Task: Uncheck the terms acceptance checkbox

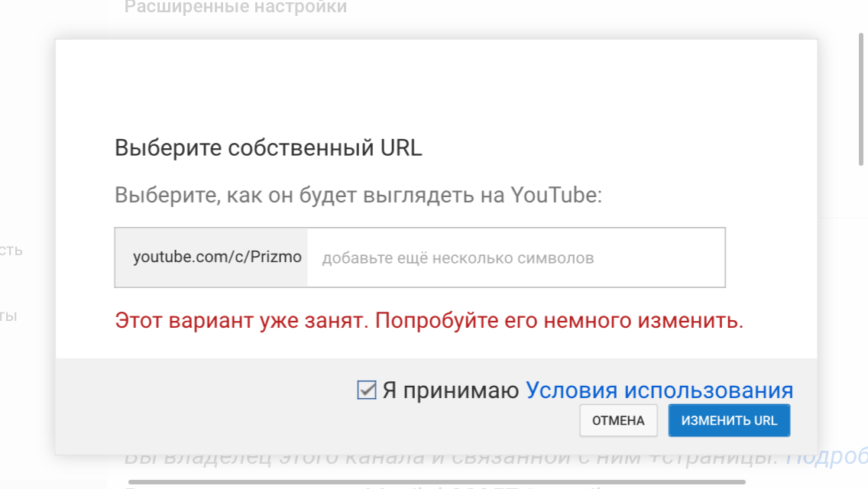Action: pyautogui.click(x=367, y=390)
